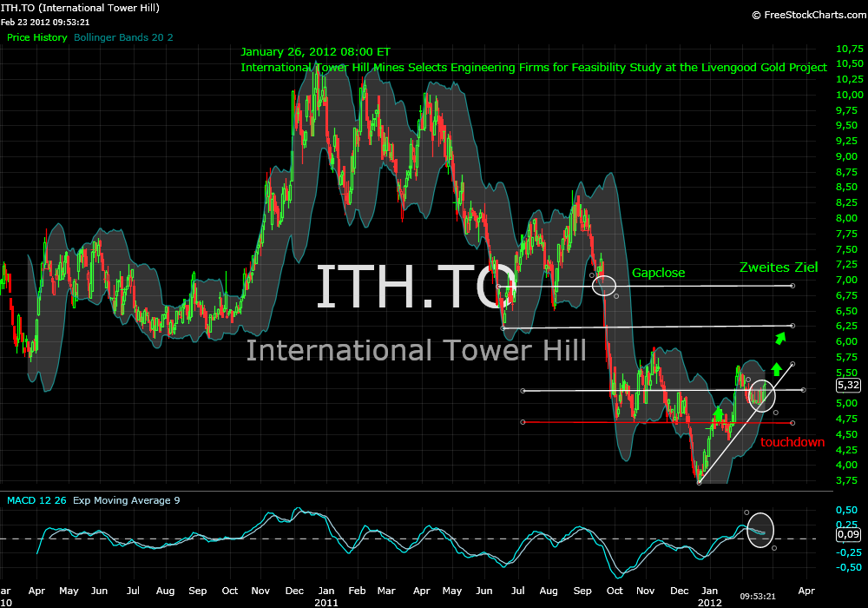Viewport: 868px width, 608px height.
Task: Click the Feb month label on time axis
Action: coord(357,591)
